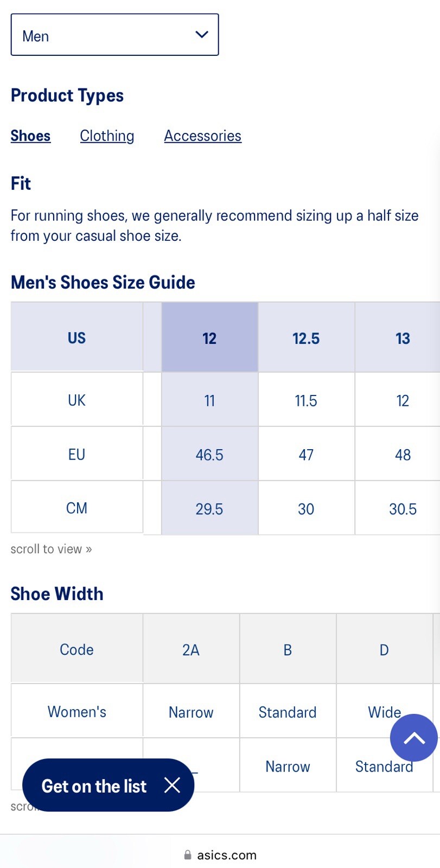Open the Get on the list signup
The width and height of the screenshot is (440, 868).
point(94,786)
